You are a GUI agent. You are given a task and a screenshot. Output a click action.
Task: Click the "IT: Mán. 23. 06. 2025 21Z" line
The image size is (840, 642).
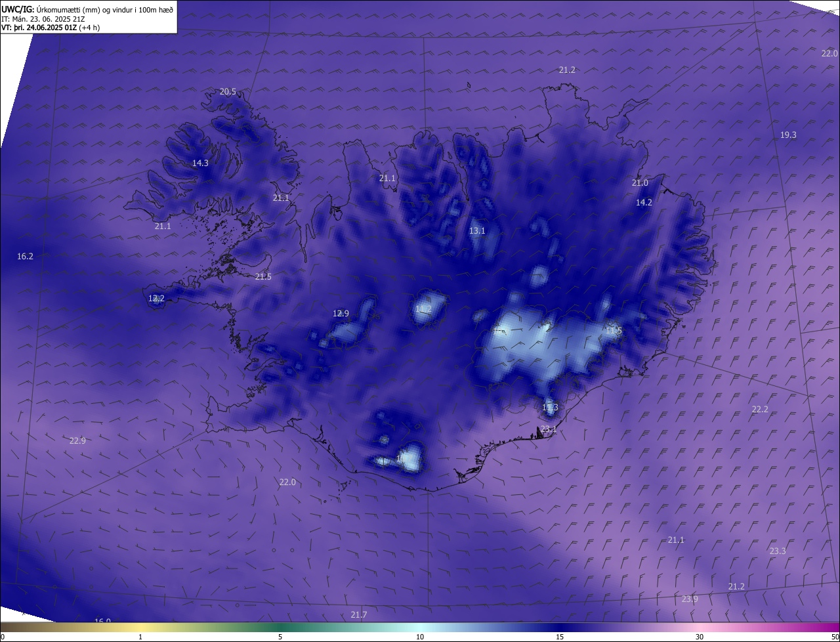(x=43, y=19)
